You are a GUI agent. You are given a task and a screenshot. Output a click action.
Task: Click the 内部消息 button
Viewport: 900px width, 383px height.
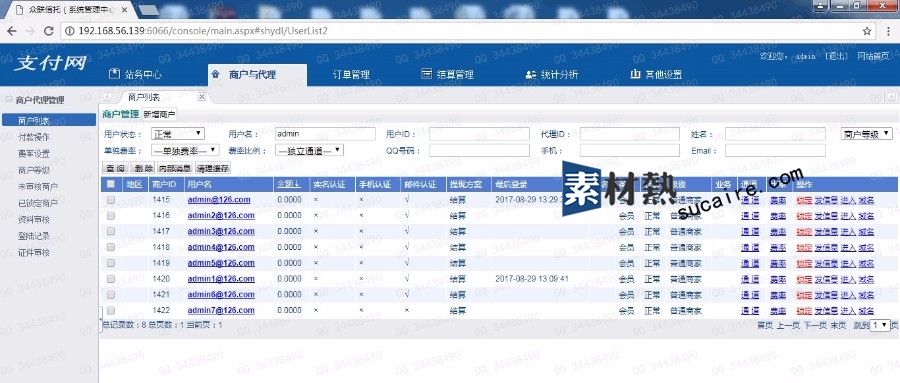tap(175, 168)
